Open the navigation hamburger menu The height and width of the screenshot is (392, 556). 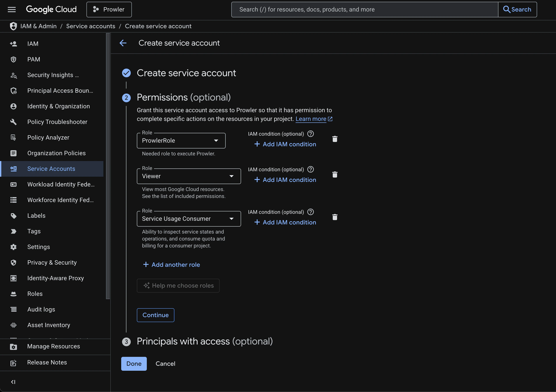pyautogui.click(x=12, y=9)
